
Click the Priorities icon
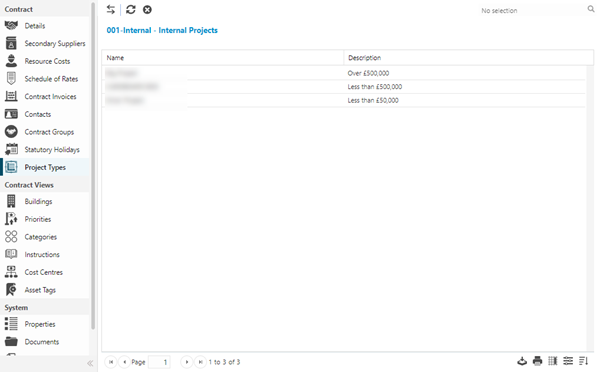pyautogui.click(x=11, y=219)
